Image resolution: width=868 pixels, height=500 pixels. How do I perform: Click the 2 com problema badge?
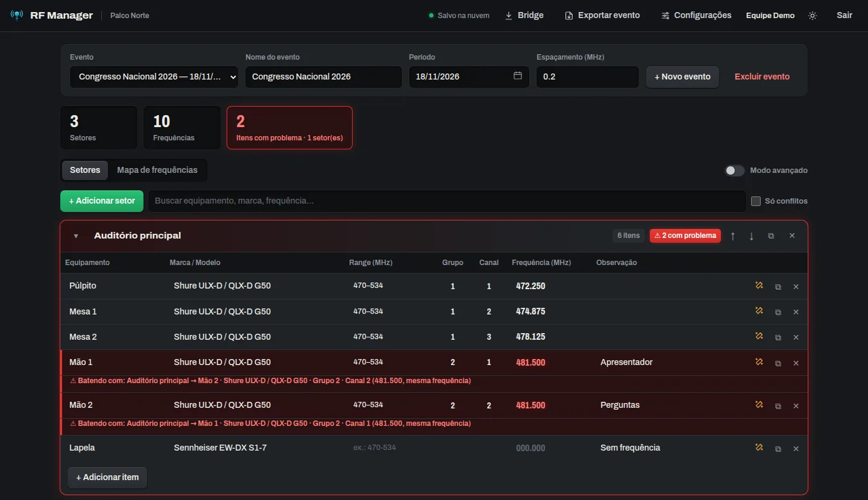(x=685, y=236)
